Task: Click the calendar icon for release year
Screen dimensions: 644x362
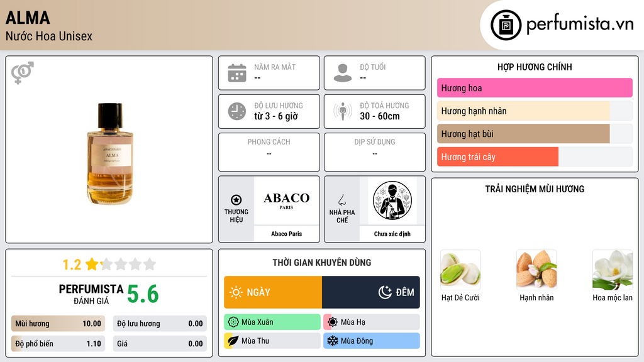Action: [237, 73]
